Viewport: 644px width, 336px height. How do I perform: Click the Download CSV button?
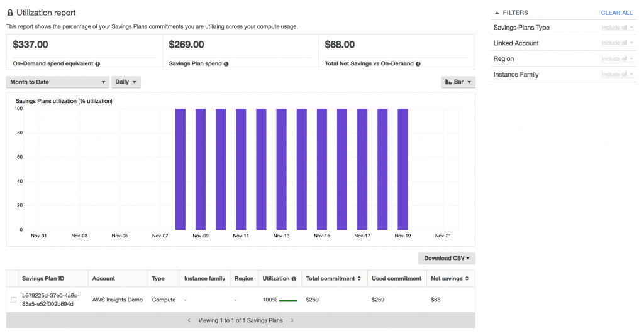[446, 258]
